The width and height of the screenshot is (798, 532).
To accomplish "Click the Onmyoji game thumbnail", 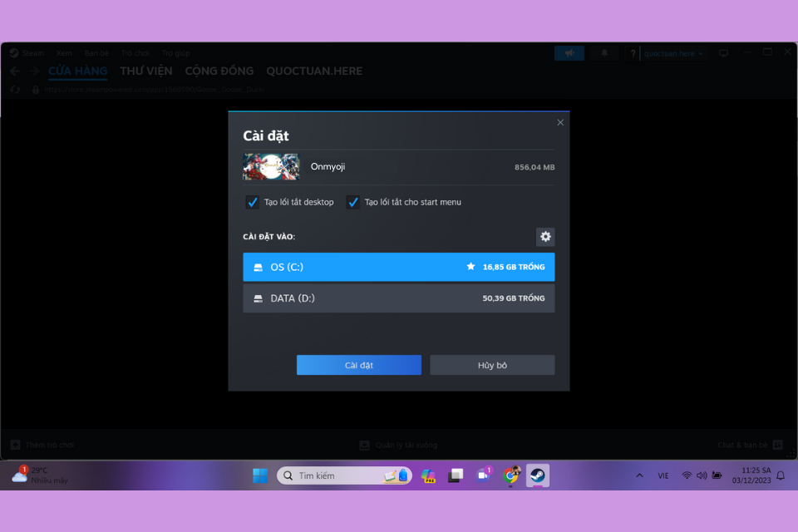I will click(x=271, y=167).
